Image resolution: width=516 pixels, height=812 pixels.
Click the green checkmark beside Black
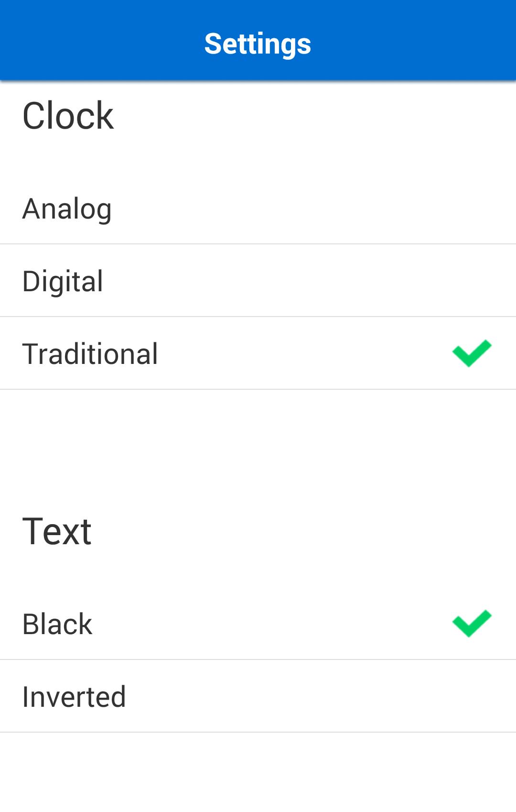coord(471,623)
